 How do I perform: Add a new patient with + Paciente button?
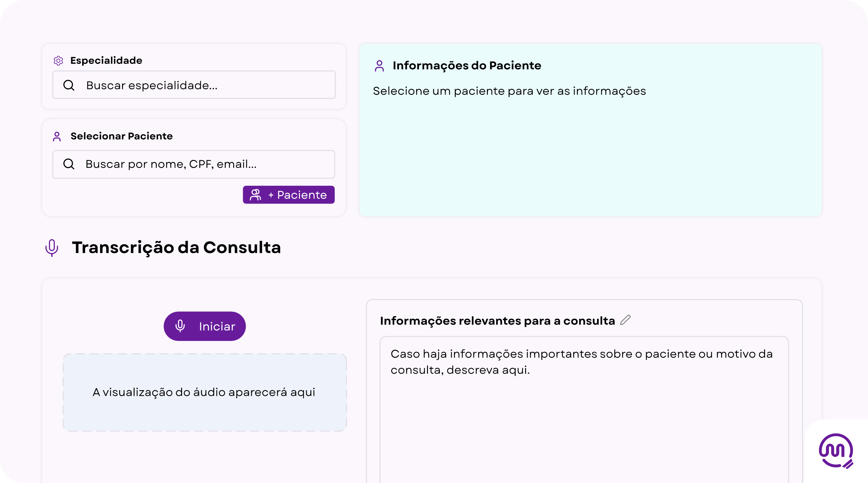[x=288, y=195]
